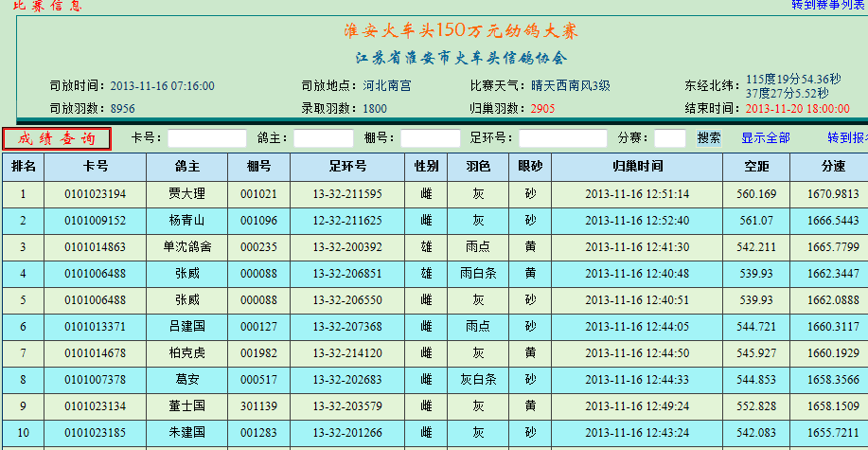This screenshot has width=868, height=450.
Task: Open the 转到赛事列表 link
Action: 829,5
